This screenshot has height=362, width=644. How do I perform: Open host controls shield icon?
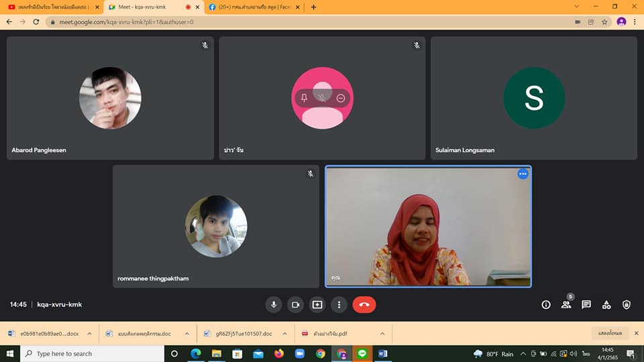(x=627, y=304)
